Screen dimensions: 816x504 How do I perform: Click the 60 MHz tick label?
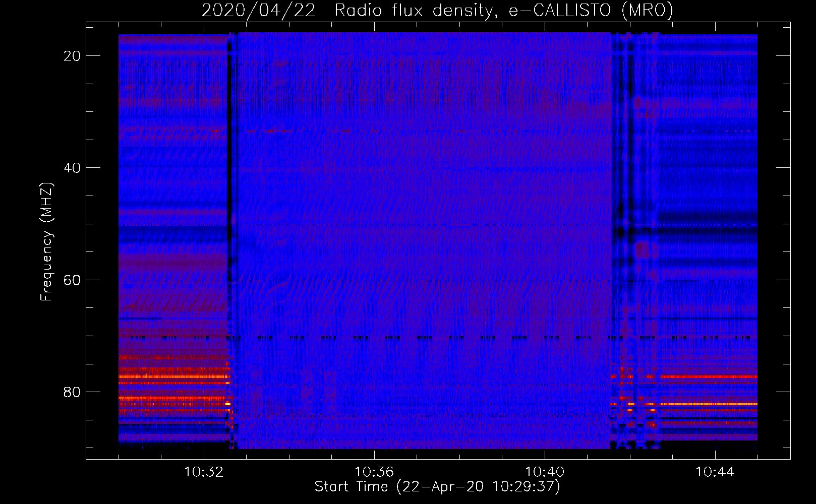72,280
